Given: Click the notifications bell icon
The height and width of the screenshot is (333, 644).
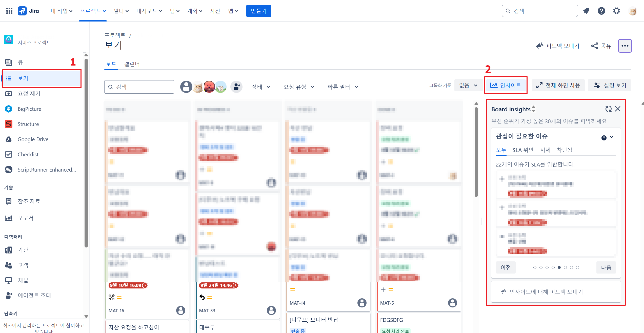Looking at the screenshot, I should (586, 11).
